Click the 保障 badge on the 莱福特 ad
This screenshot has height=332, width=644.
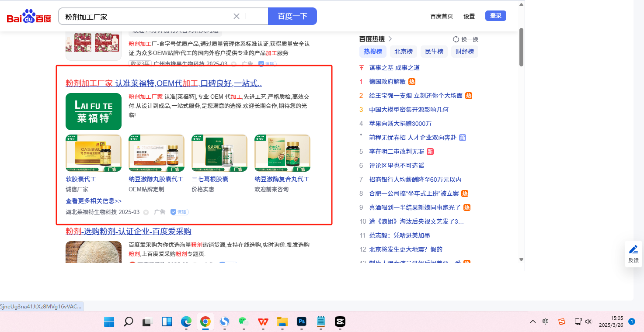coord(179,212)
